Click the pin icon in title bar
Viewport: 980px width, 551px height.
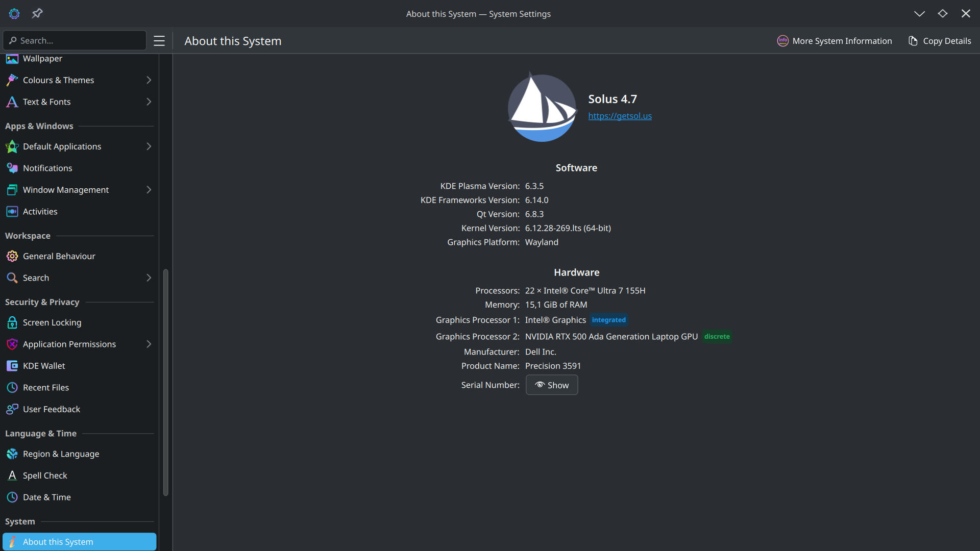point(37,14)
